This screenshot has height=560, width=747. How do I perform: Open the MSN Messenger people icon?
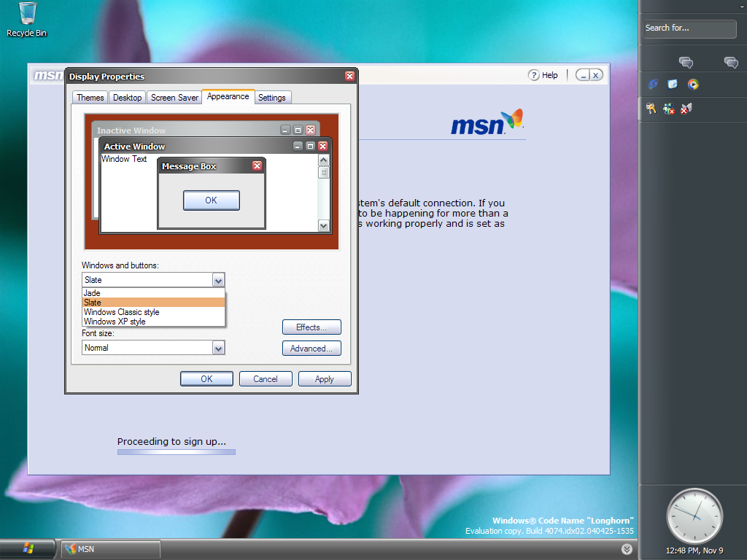[x=668, y=109]
